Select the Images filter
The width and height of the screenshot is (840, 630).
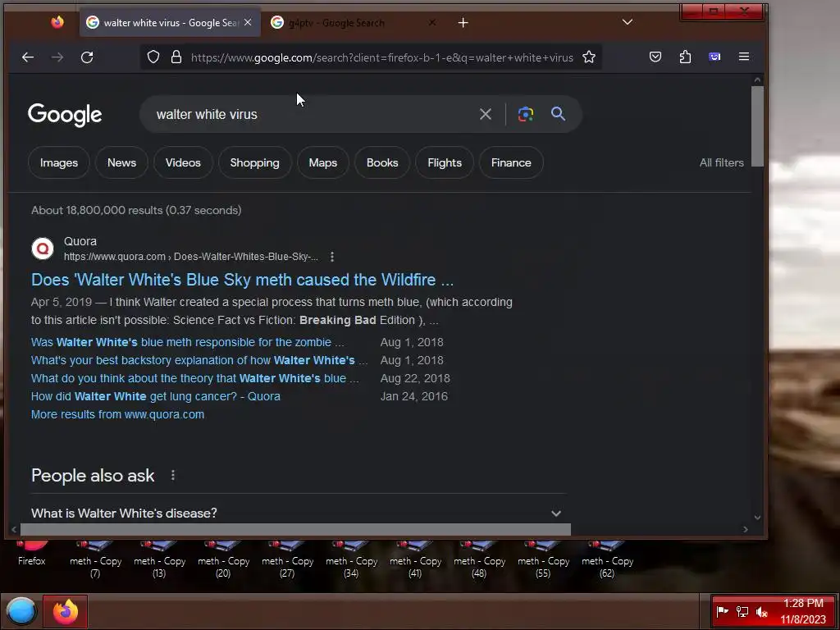(59, 163)
